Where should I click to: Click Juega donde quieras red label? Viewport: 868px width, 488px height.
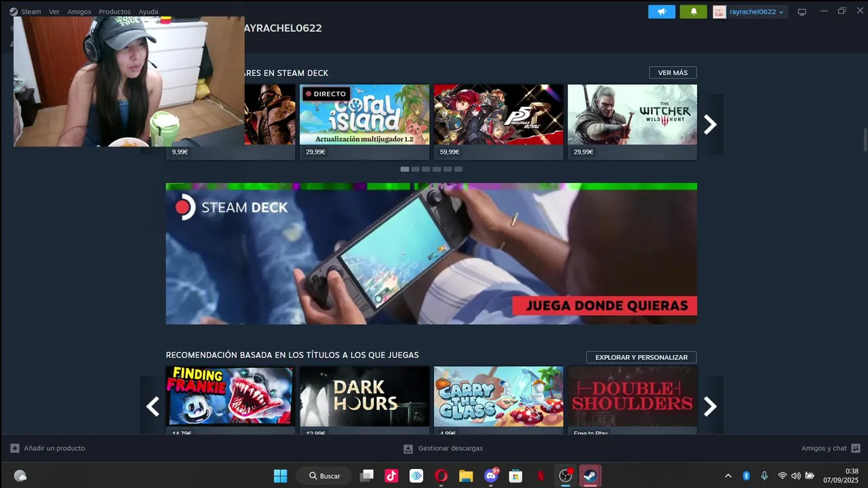coord(604,306)
